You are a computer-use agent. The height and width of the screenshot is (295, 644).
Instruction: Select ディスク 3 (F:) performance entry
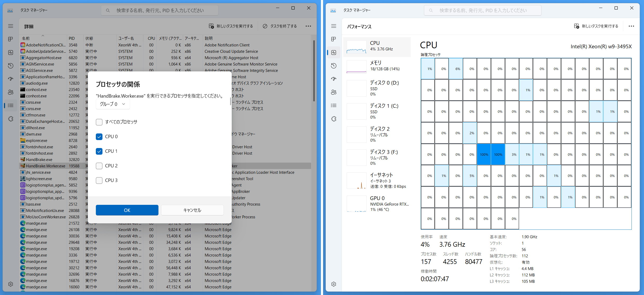(377, 158)
